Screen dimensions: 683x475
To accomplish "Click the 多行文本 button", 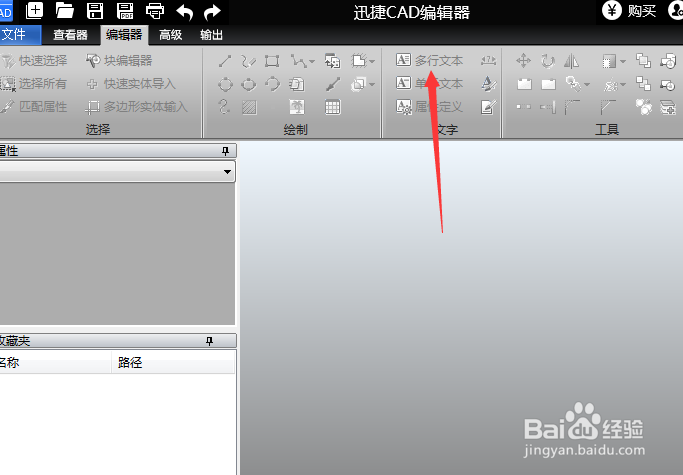I will [429, 60].
